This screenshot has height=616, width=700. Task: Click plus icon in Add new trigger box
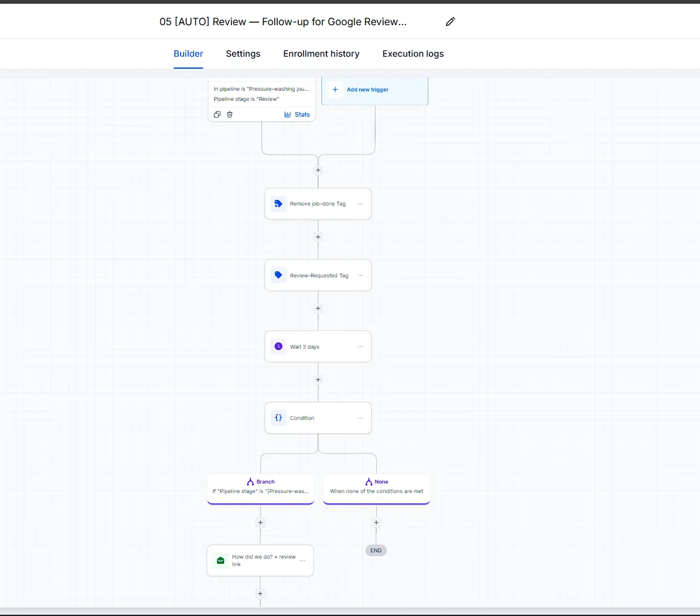click(x=335, y=90)
